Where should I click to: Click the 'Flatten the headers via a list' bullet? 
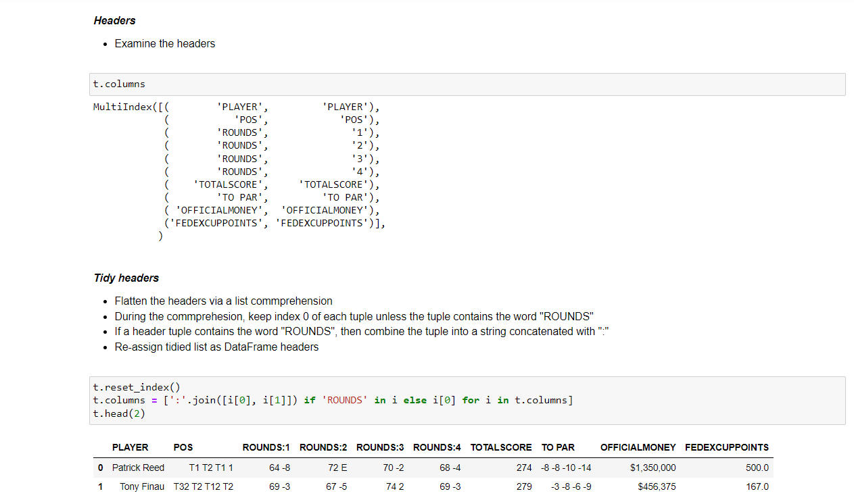[x=224, y=301]
